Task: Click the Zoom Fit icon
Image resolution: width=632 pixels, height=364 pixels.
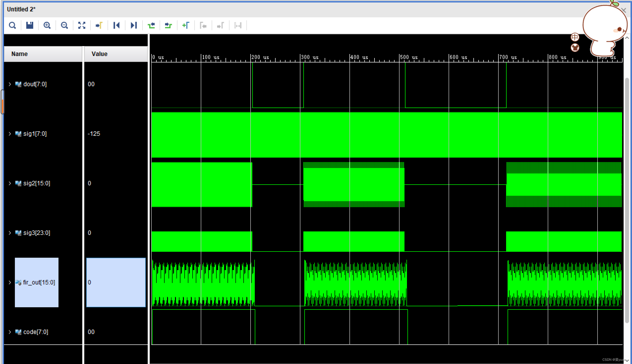Action: [x=82, y=25]
